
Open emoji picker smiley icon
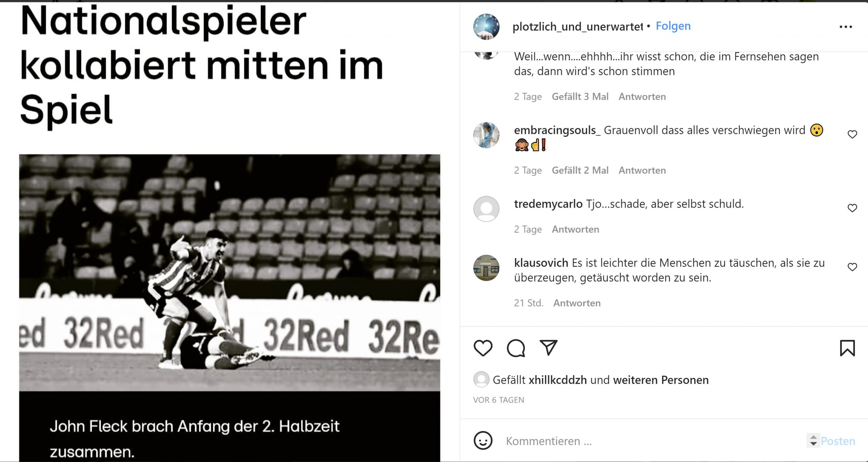pyautogui.click(x=483, y=441)
